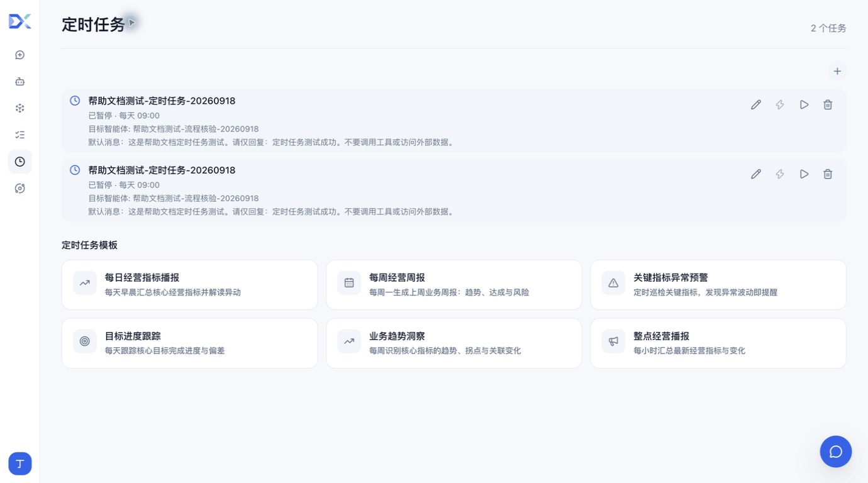Open the T user avatar
Image resolution: width=868 pixels, height=483 pixels.
coord(20,464)
